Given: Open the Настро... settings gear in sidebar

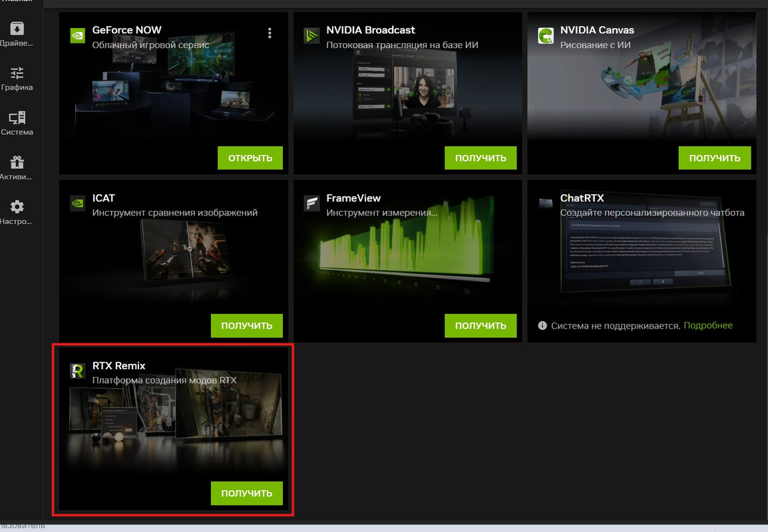Looking at the screenshot, I should (x=17, y=212).
